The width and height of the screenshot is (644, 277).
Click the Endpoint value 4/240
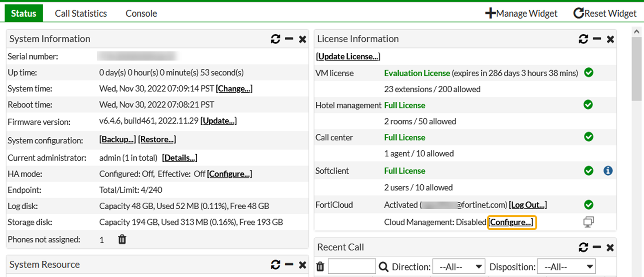click(151, 190)
